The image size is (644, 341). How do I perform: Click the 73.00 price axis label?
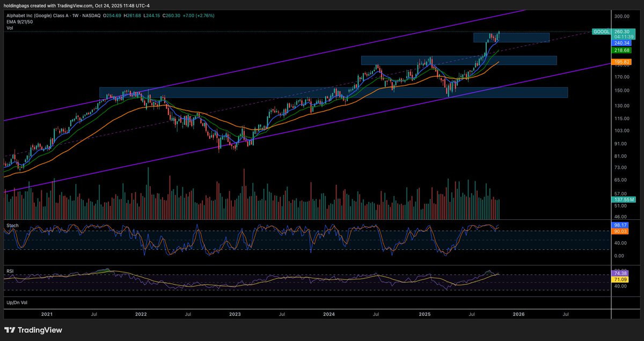(621, 168)
